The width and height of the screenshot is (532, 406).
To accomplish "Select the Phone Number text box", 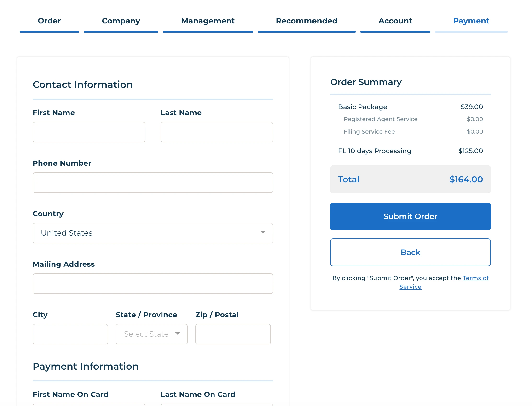I will point(152,183).
